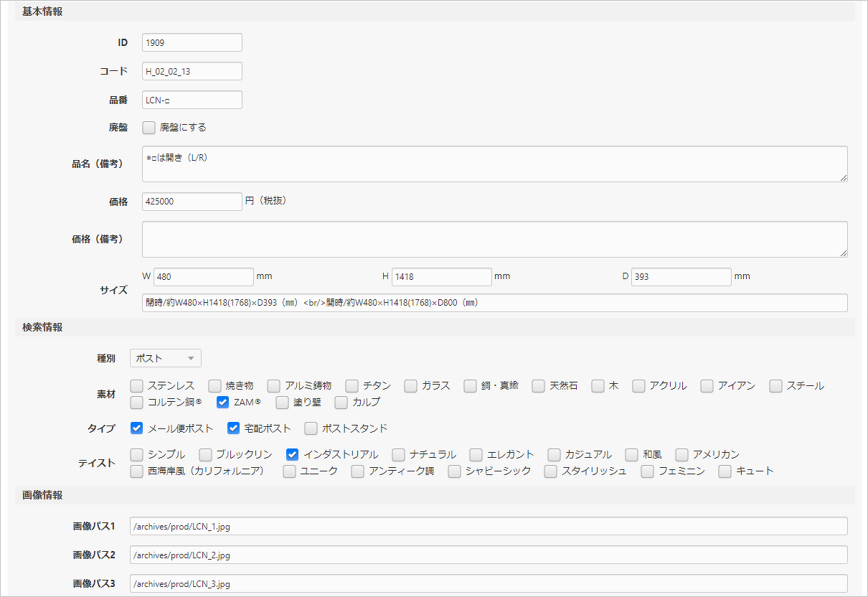Disable the インダストリアル taste checkbox

pos(293,454)
